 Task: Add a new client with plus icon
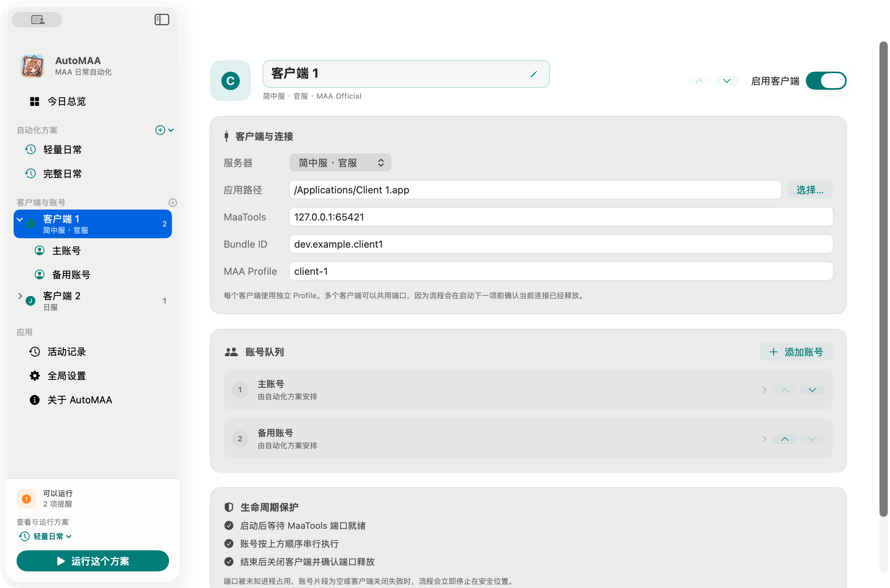point(173,203)
